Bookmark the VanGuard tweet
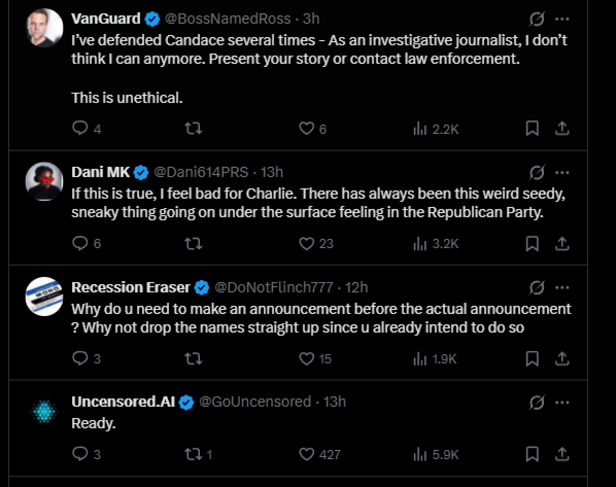This screenshot has width=616, height=487. click(533, 128)
